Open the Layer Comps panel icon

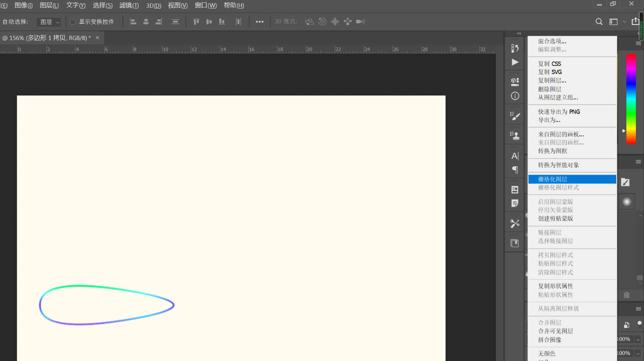[515, 190]
